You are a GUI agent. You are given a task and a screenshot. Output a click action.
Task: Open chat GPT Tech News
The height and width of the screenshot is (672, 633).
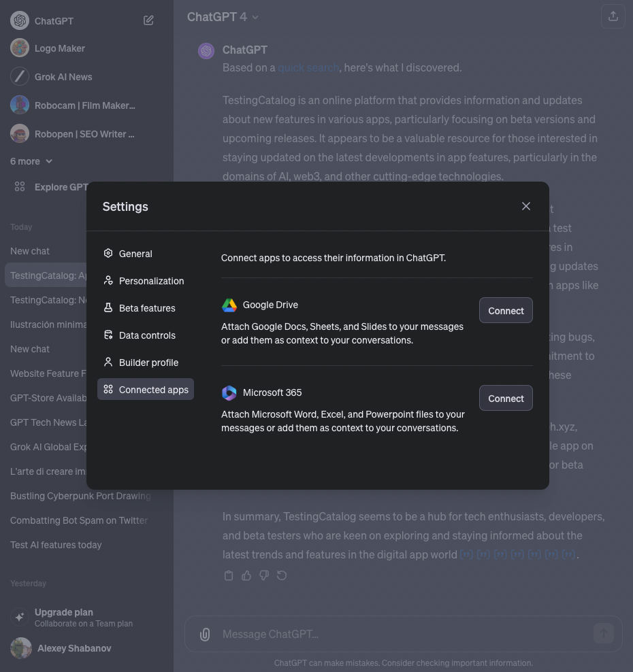[x=48, y=422]
